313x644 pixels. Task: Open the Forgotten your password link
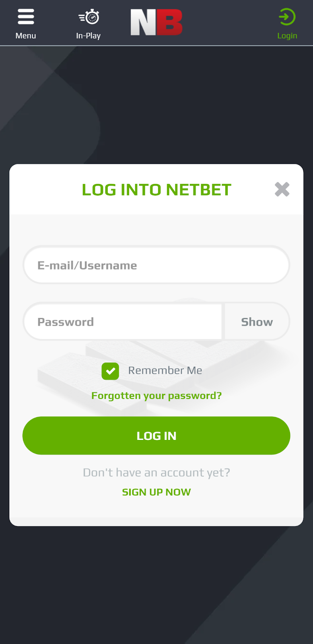(156, 395)
